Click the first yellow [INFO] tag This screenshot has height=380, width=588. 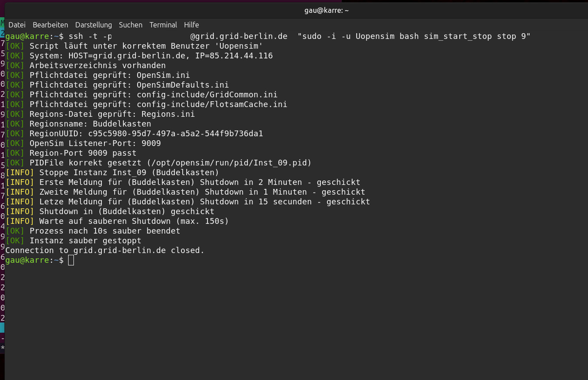(20, 173)
